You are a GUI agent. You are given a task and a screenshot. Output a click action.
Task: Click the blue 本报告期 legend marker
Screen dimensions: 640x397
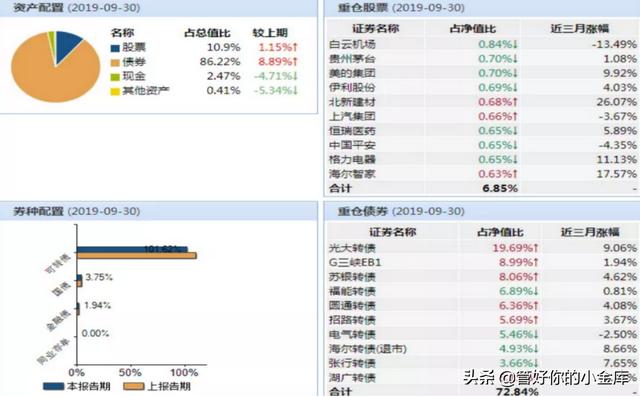[53, 386]
